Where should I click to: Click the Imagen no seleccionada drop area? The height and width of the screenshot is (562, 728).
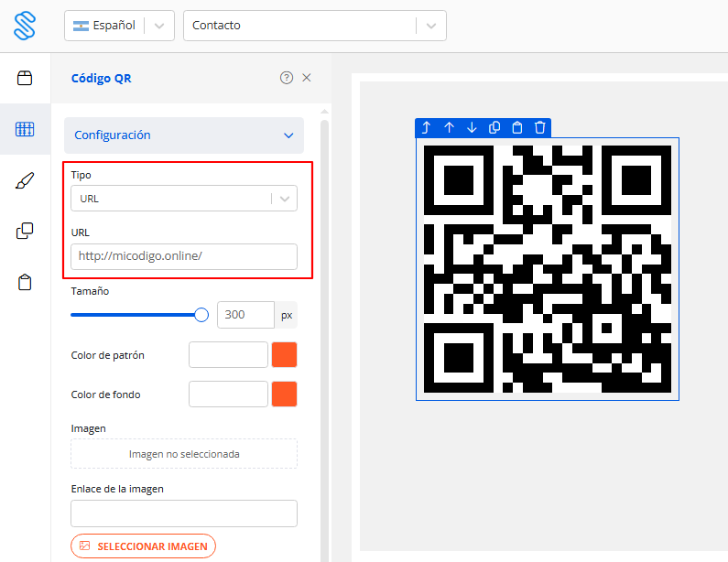pyautogui.click(x=184, y=454)
